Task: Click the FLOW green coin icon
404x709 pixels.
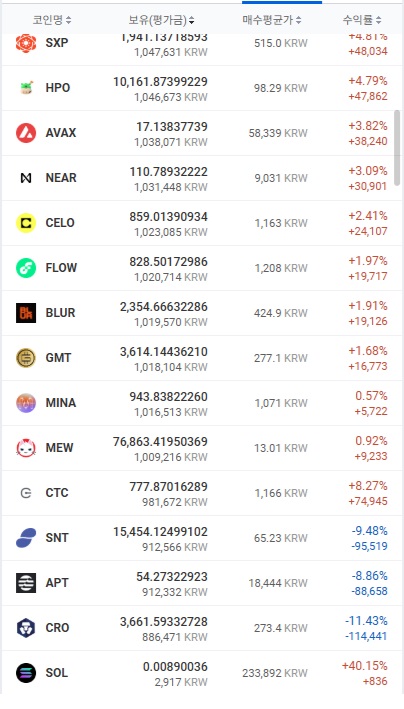Action: 26,268
